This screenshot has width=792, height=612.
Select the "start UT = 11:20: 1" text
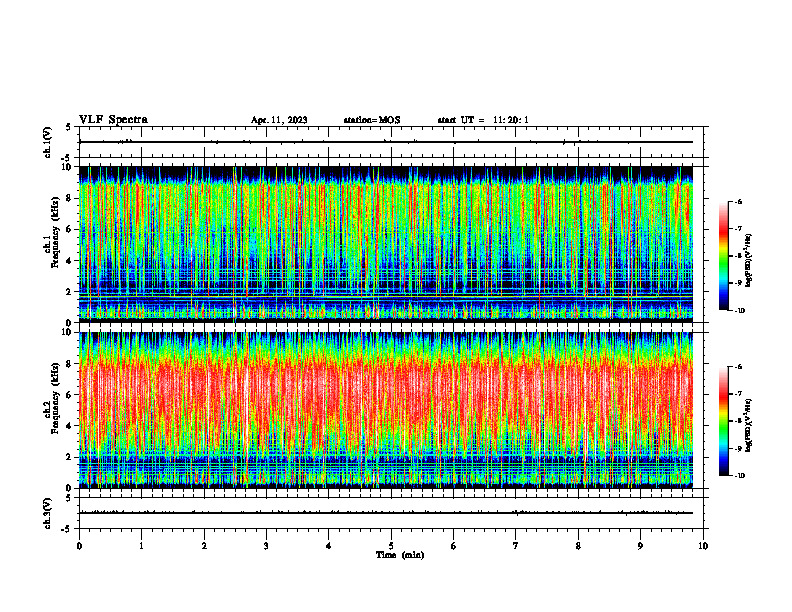tap(483, 120)
